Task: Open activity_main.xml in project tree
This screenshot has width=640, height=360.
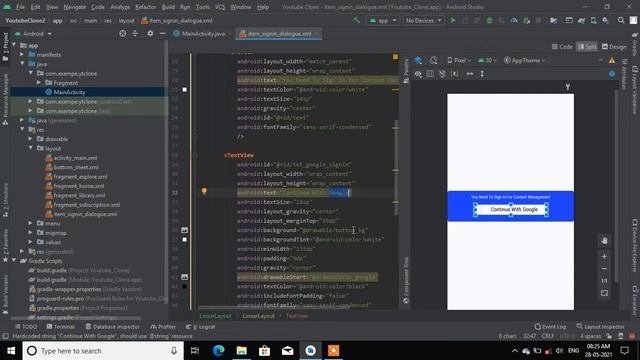Action: coord(71,158)
